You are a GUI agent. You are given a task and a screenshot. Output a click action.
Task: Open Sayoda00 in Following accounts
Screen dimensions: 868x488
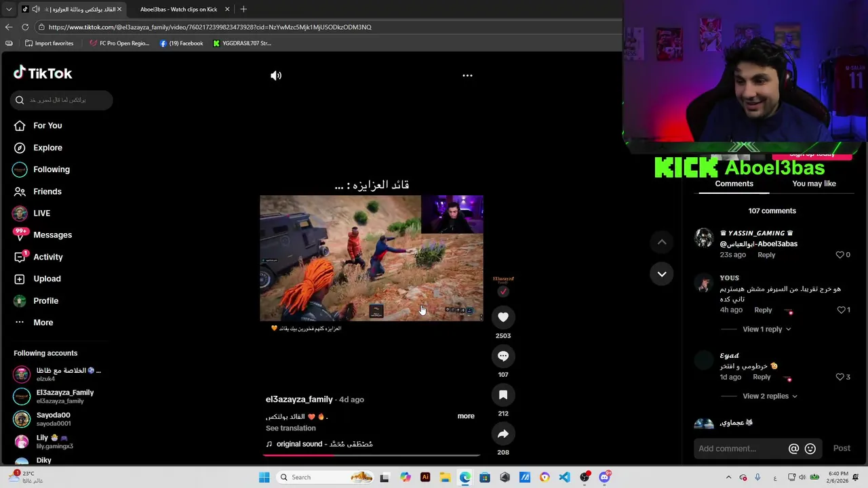pos(54,419)
